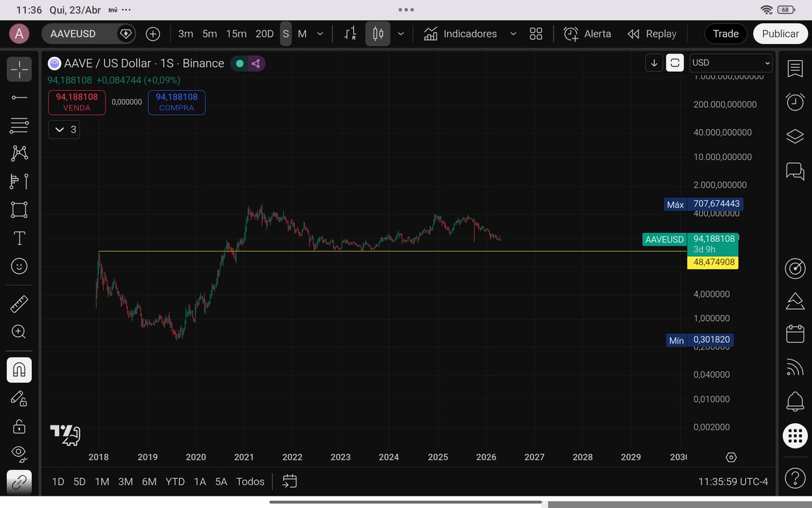Click the Publicar button
This screenshot has height=508, width=812.
(780, 33)
